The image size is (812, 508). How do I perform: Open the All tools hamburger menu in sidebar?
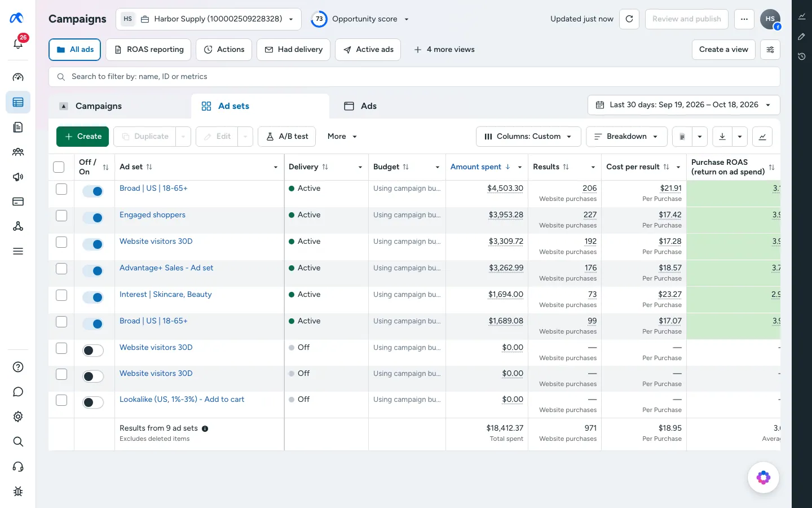click(18, 251)
